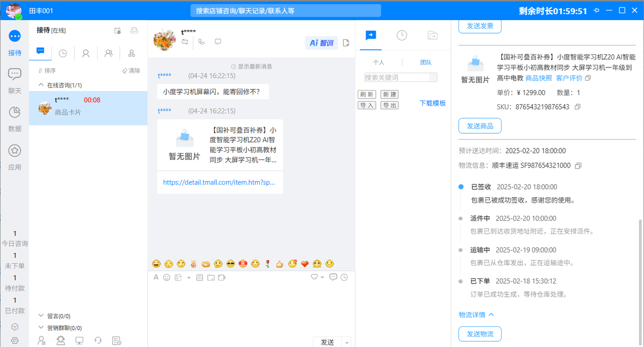Image resolution: width=644 pixels, height=347 pixels.
Task: Click the video camera icon in input toolbar
Action: pos(221,277)
